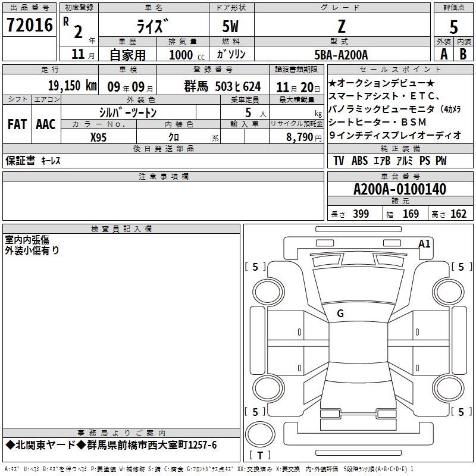Click the interior grade B cell
Image resolution: width=476 pixels, height=476 pixels.
(x=463, y=54)
